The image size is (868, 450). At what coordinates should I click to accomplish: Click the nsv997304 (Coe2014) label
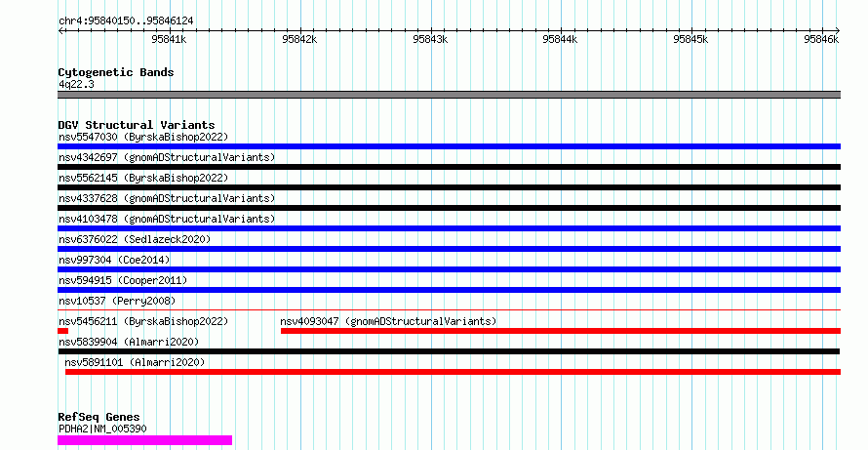[114, 260]
